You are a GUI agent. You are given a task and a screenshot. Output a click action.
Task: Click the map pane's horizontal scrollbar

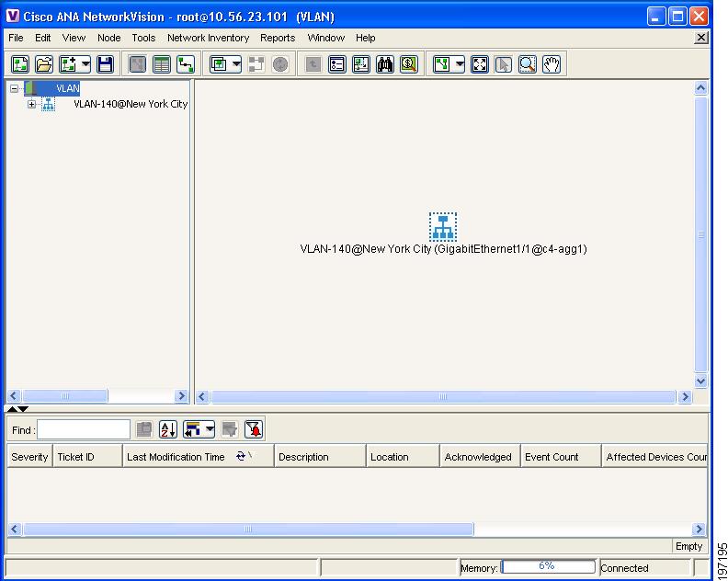pyautogui.click(x=443, y=396)
